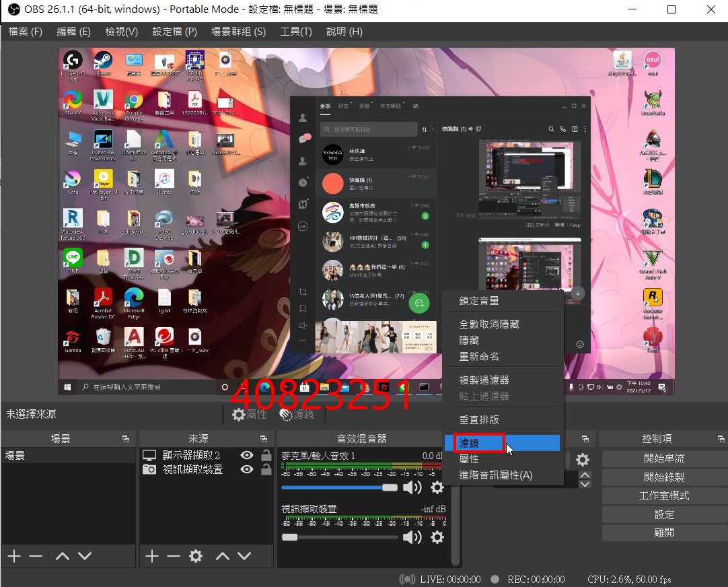Choose 進階音訊屬性(A) in context menu
The height and width of the screenshot is (587, 728).
pyautogui.click(x=502, y=475)
